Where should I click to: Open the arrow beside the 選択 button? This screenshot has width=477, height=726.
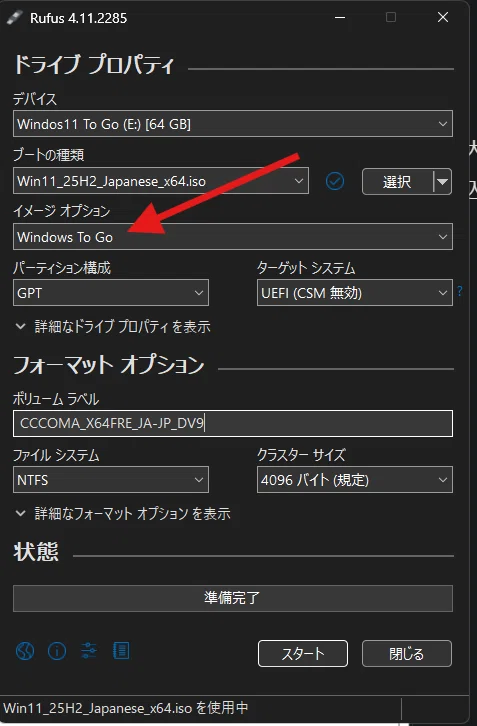(443, 182)
